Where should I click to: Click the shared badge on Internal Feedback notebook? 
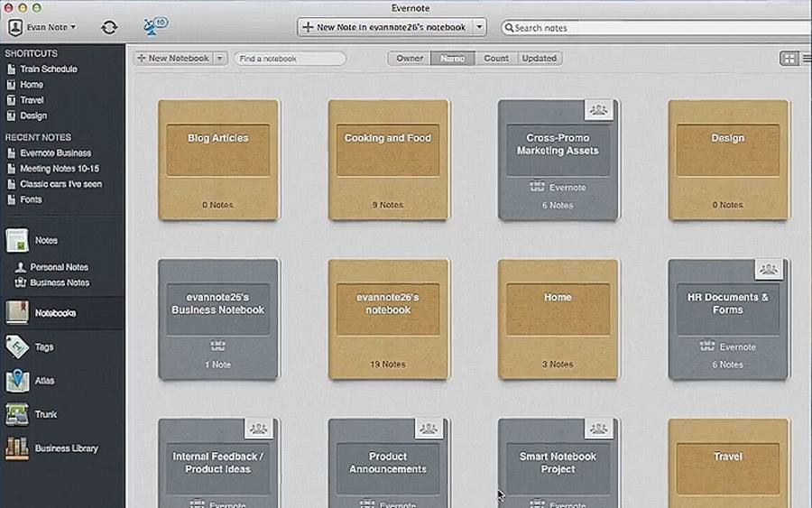tap(258, 429)
